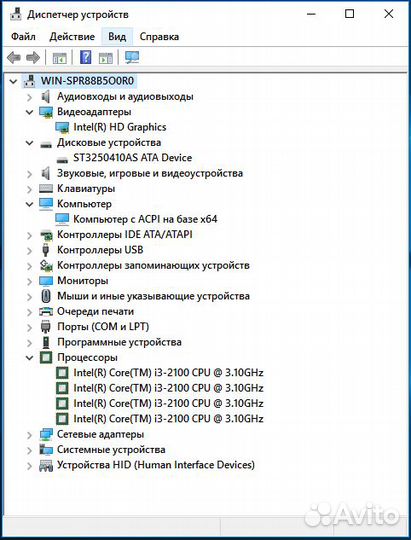Click the action pane toolbar icon beside Help
The width and height of the screenshot is (411, 540).
point(105,58)
